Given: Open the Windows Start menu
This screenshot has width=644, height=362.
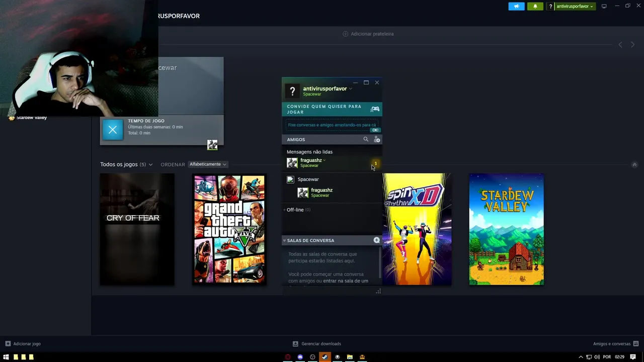Looking at the screenshot, I should point(6,357).
